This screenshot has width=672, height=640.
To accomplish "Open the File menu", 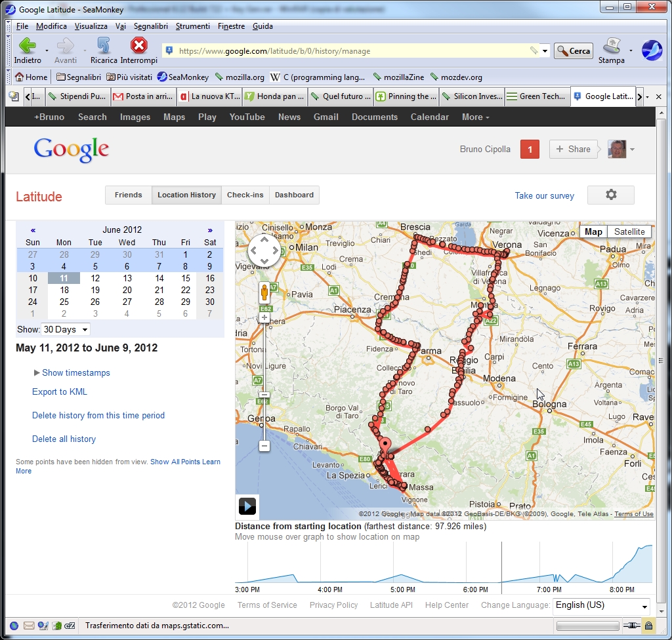I will pos(22,26).
